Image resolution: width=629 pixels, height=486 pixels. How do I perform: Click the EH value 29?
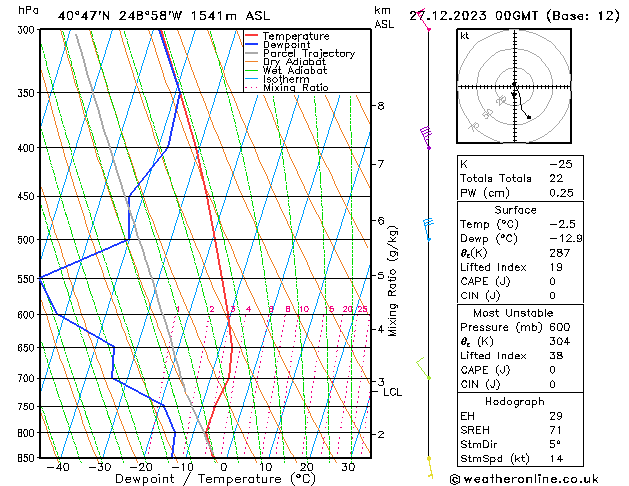(556, 416)
